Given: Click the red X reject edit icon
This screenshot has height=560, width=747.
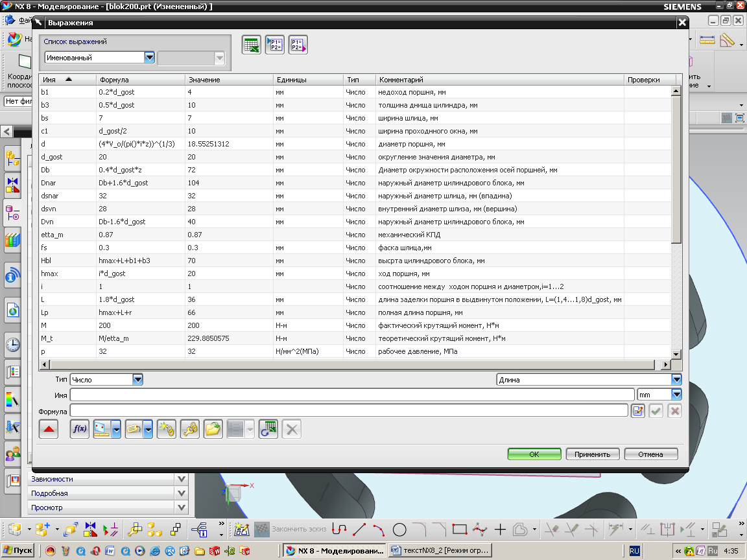Looking at the screenshot, I should (674, 411).
